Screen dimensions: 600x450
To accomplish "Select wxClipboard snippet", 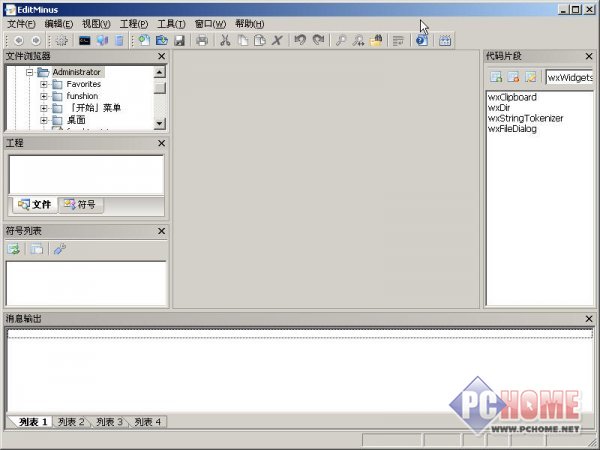I will tap(512, 97).
